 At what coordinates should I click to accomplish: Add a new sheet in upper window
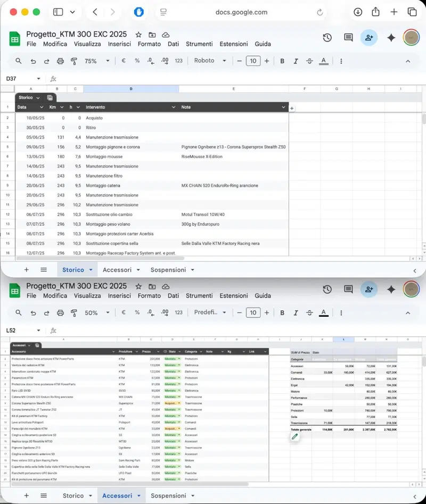[x=27, y=270]
